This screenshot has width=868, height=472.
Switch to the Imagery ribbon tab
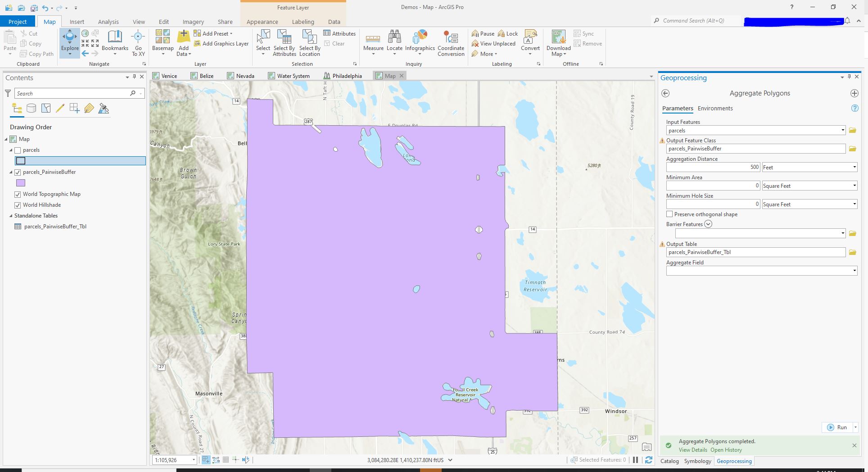click(x=193, y=21)
